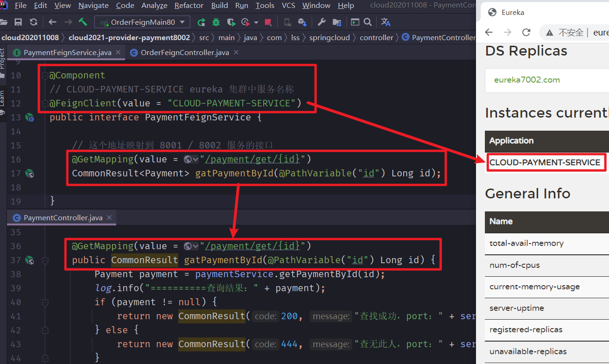This screenshot has width=609, height=364.
Task: Click the gutter endpoint icon on line 17
Action: pos(30,174)
